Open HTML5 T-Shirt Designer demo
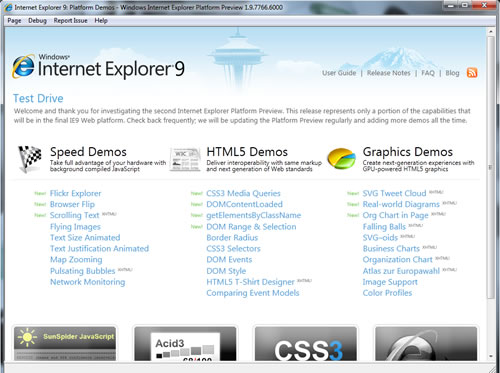Viewport: 500px width, 373px height. tap(250, 282)
